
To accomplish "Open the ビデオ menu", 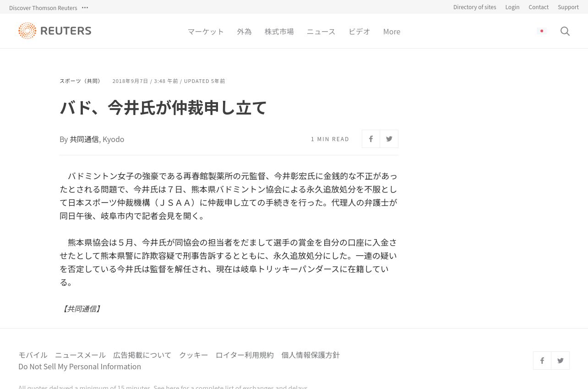I will [x=359, y=31].
